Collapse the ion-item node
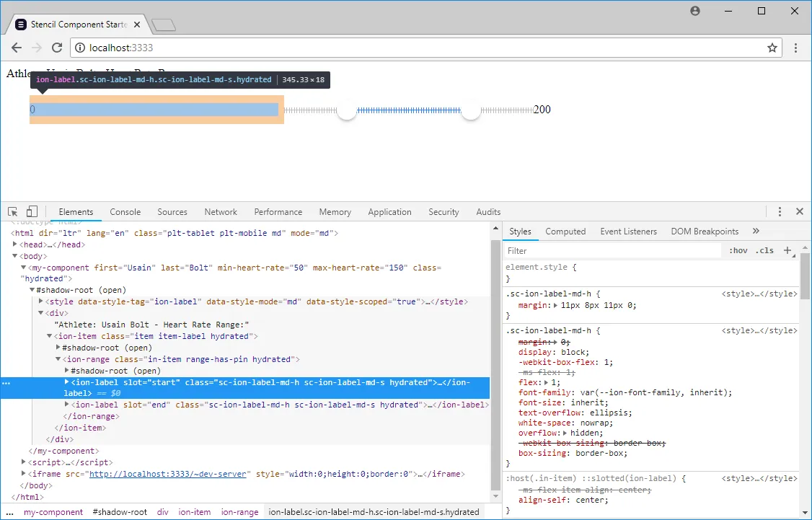812x520 pixels. [x=49, y=336]
